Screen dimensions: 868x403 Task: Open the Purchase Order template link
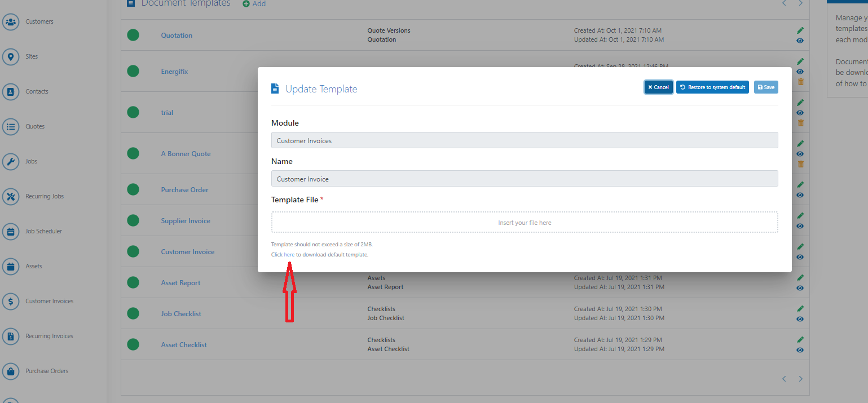coord(184,190)
